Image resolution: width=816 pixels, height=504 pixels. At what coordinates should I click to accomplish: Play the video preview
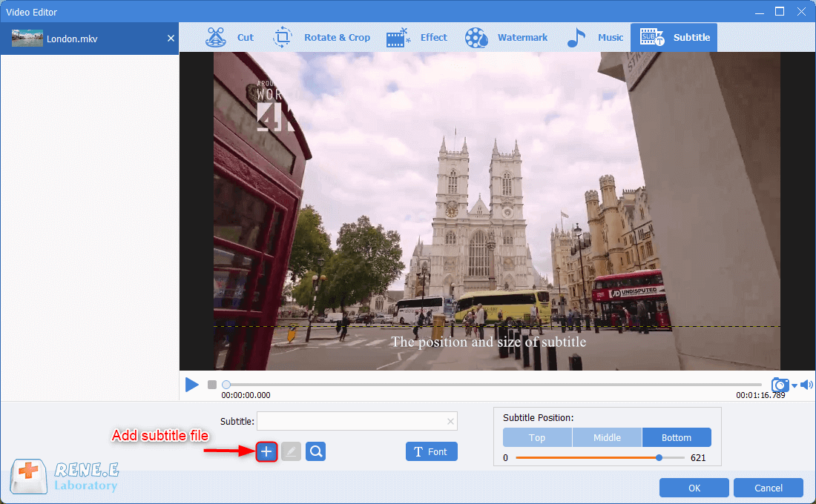click(x=192, y=385)
